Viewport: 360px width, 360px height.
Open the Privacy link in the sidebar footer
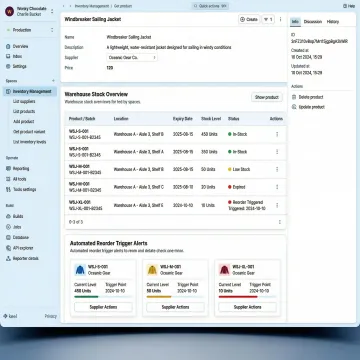point(51,316)
